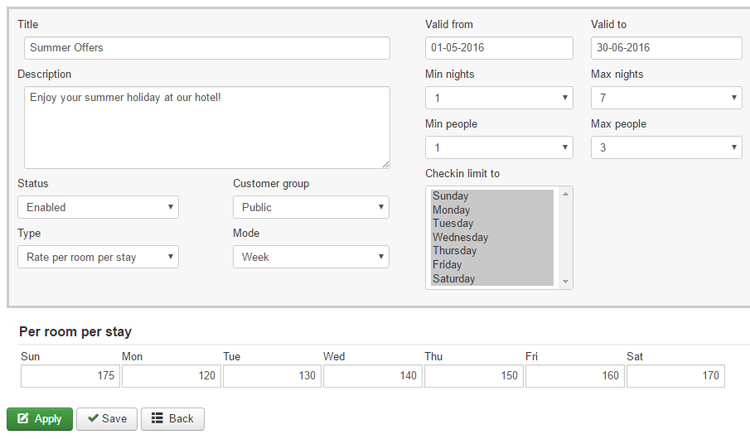Open the Customer group dropdown

pyautogui.click(x=311, y=207)
